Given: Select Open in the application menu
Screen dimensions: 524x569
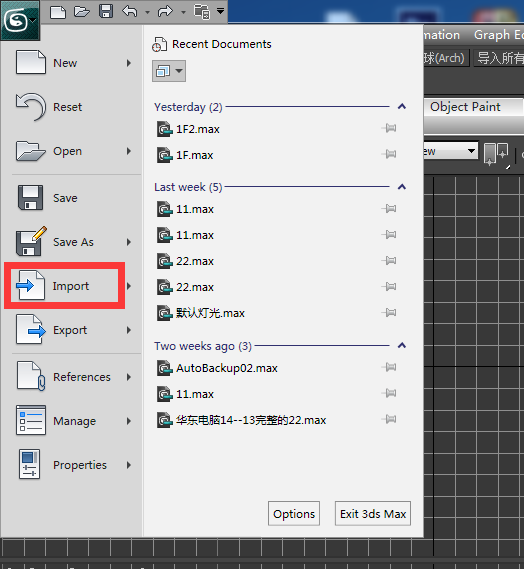Looking at the screenshot, I should pos(73,151).
